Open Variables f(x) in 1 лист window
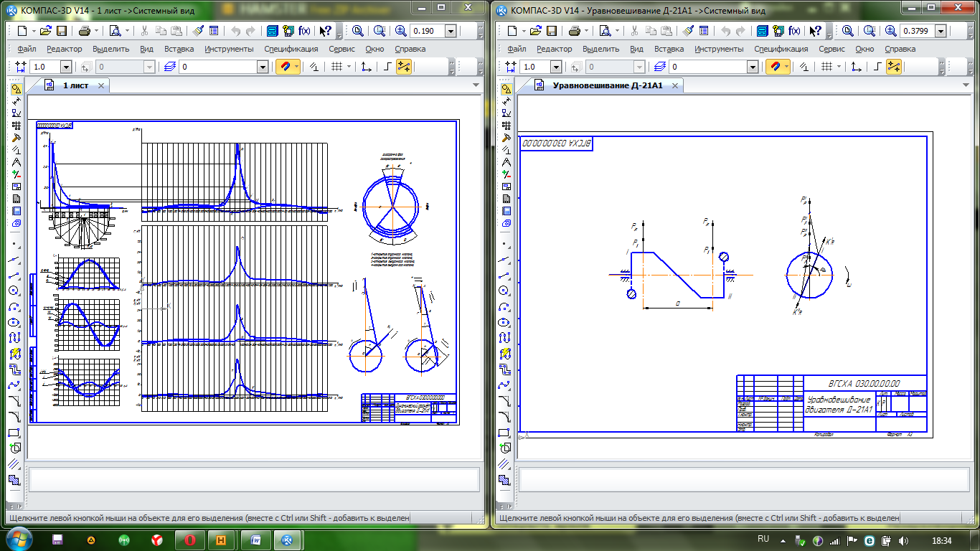This screenshot has height=551, width=980. point(304,31)
